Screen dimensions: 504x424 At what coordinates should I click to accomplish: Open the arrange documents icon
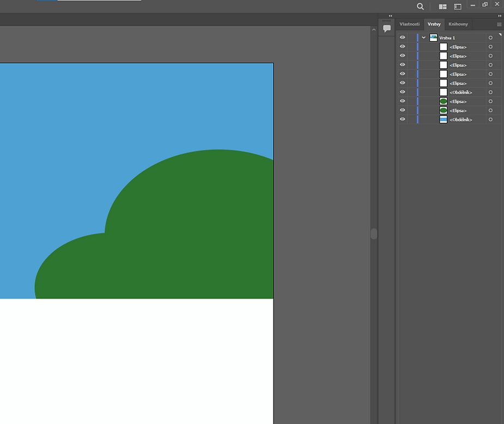[442, 7]
